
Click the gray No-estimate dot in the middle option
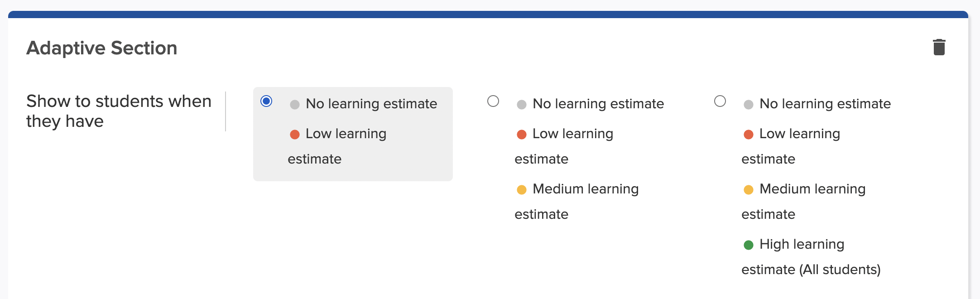coord(522,105)
